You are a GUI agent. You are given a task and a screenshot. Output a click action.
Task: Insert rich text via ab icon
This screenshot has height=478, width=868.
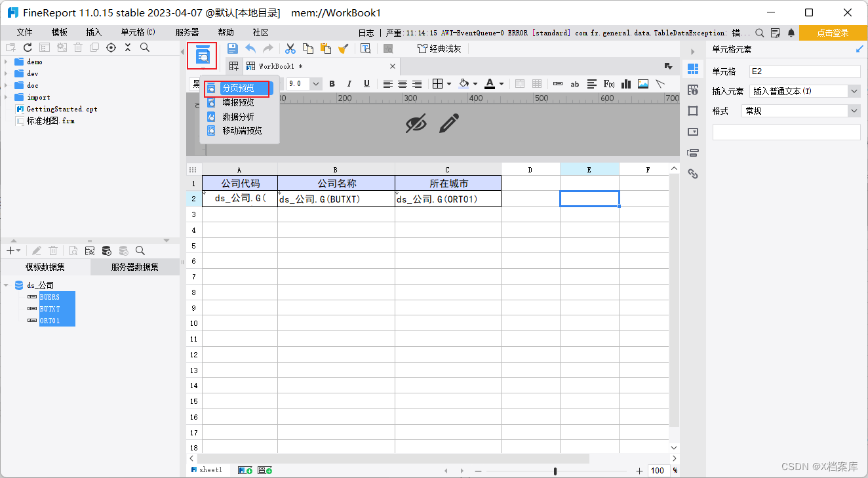[575, 83]
